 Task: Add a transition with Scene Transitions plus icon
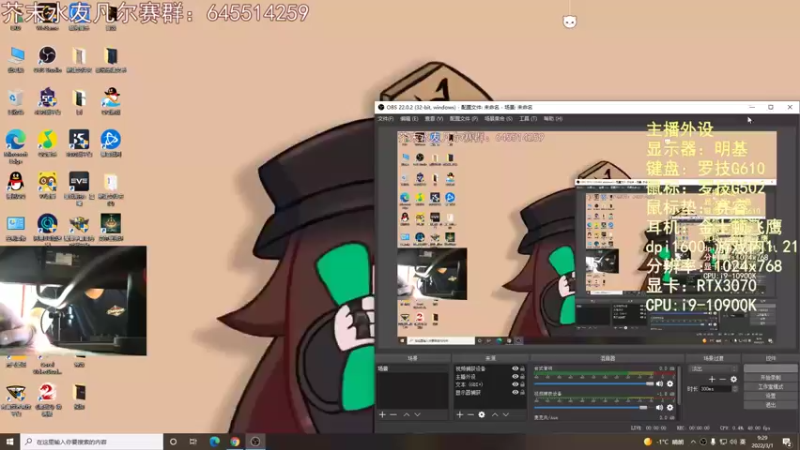click(x=712, y=379)
